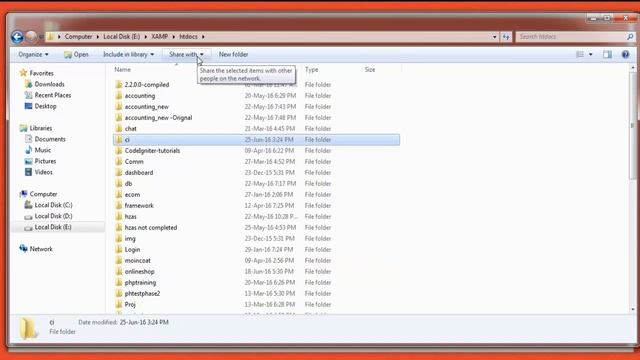
Task: Expand the address bar history dropdown
Action: click(x=494, y=37)
